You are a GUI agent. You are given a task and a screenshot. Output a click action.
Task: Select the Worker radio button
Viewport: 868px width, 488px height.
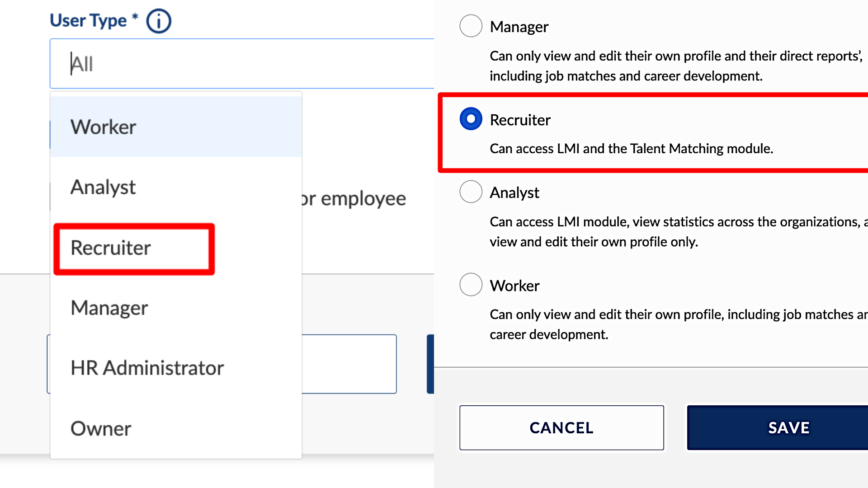click(471, 285)
